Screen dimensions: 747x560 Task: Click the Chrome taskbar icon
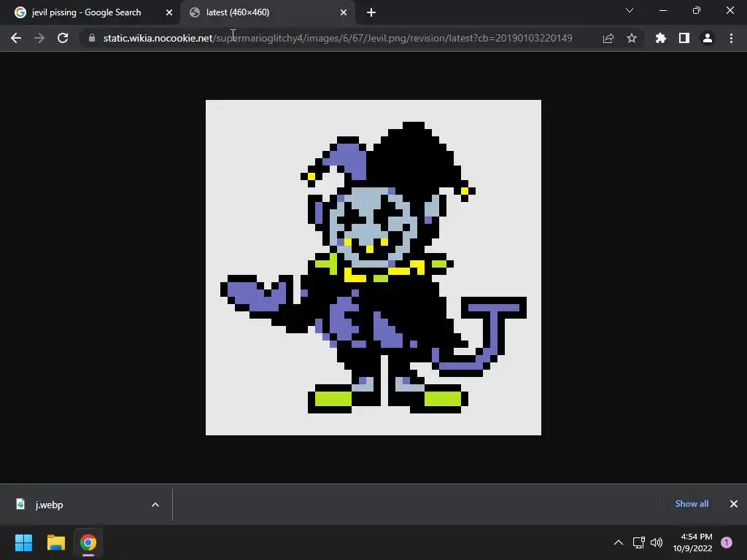(x=88, y=542)
